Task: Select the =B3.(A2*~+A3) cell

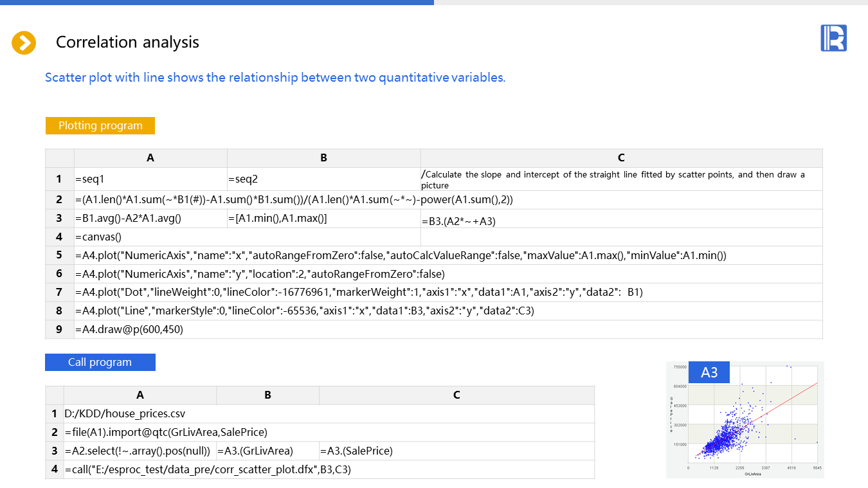Action: tap(620, 221)
